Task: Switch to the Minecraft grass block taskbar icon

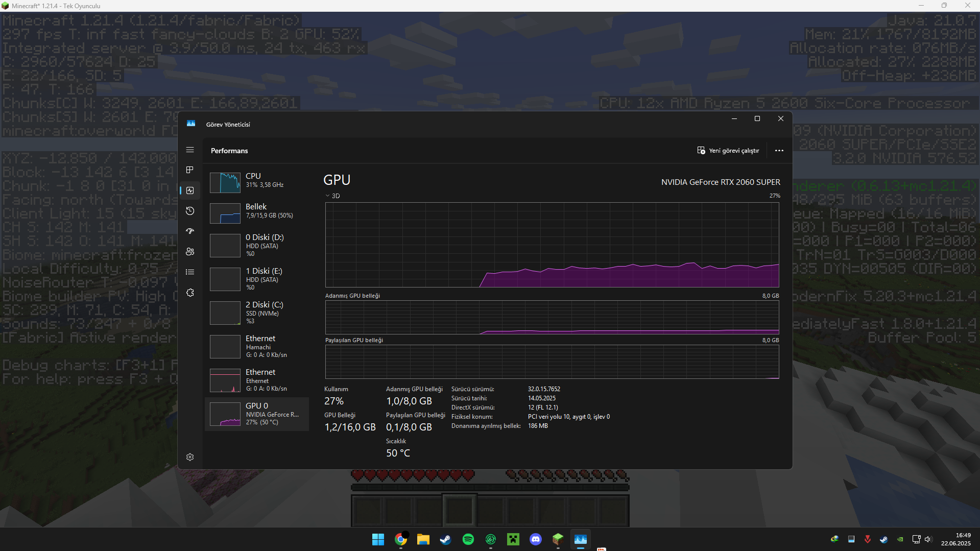Action: [x=558, y=539]
